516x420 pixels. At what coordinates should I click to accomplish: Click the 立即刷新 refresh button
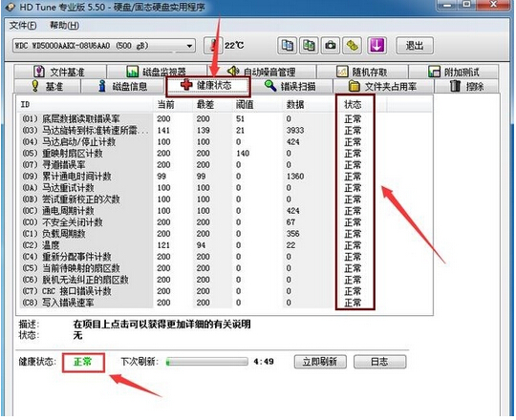tap(320, 362)
